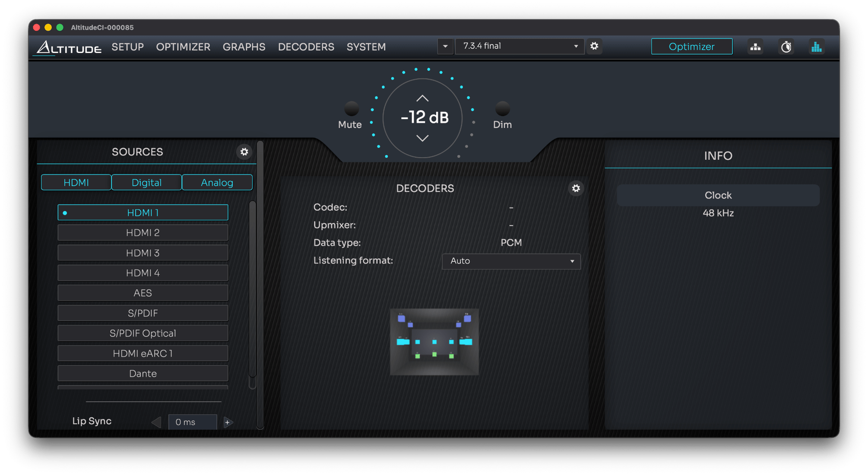The height and width of the screenshot is (475, 868).
Task: Switch to the Digital sources tab
Action: [146, 182]
